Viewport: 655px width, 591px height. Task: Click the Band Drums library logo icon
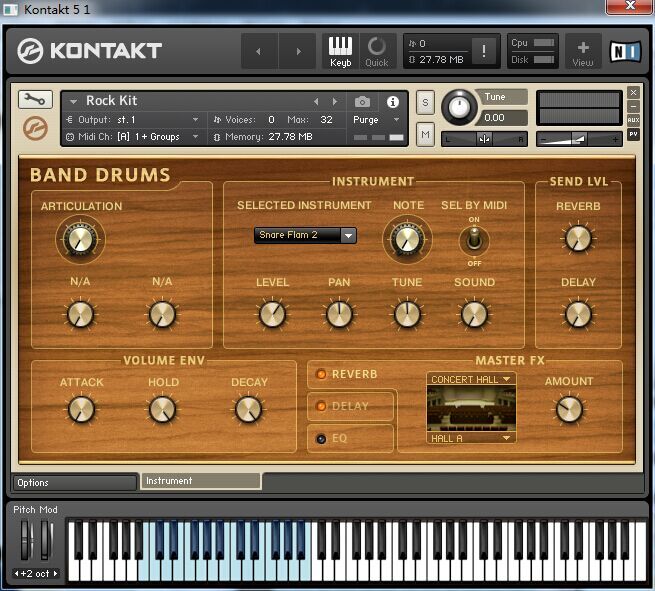pos(35,128)
